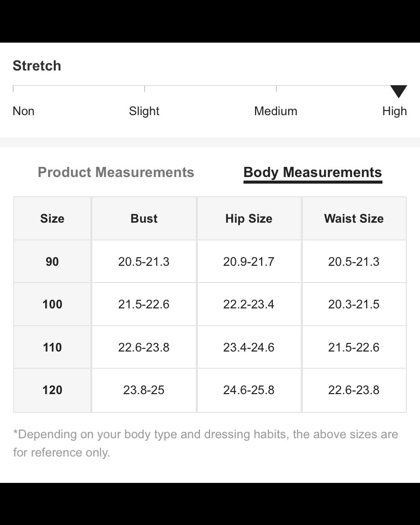This screenshot has width=420, height=525.
Task: Click the Slight stretch label
Action: click(144, 111)
